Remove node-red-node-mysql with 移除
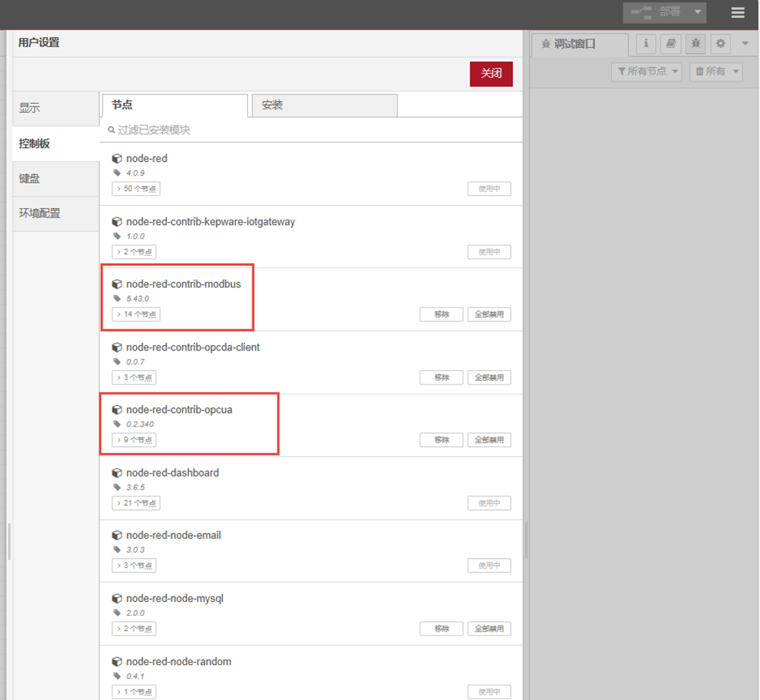 tap(442, 629)
